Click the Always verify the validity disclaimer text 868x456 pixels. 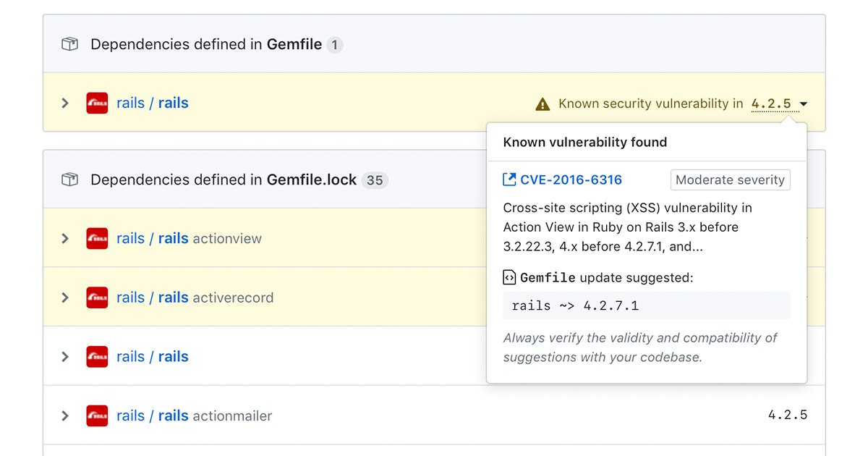640,347
